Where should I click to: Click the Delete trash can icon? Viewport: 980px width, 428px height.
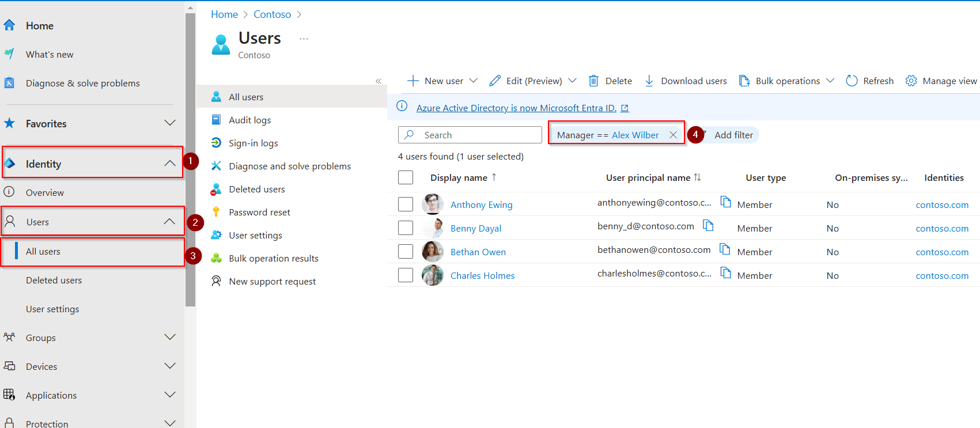pos(593,81)
